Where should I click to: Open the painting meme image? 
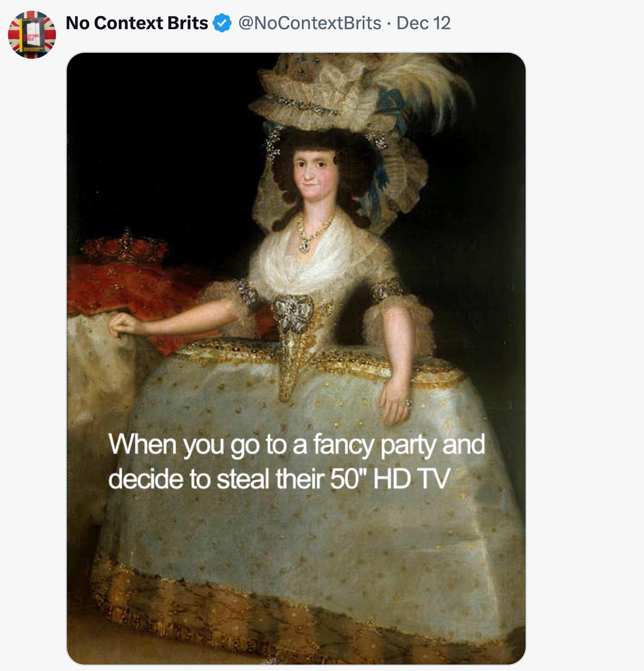pos(296,359)
